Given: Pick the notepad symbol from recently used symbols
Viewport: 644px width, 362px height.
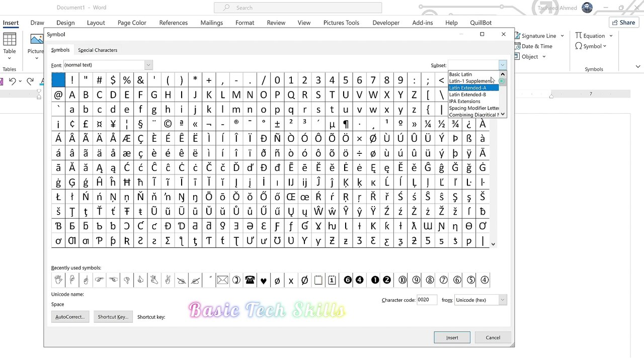Looking at the screenshot, I should [x=318, y=280].
